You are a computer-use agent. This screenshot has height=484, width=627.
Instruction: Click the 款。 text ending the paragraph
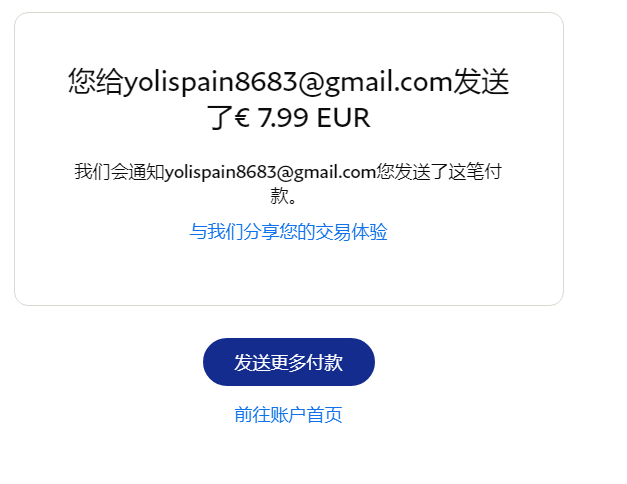click(283, 196)
